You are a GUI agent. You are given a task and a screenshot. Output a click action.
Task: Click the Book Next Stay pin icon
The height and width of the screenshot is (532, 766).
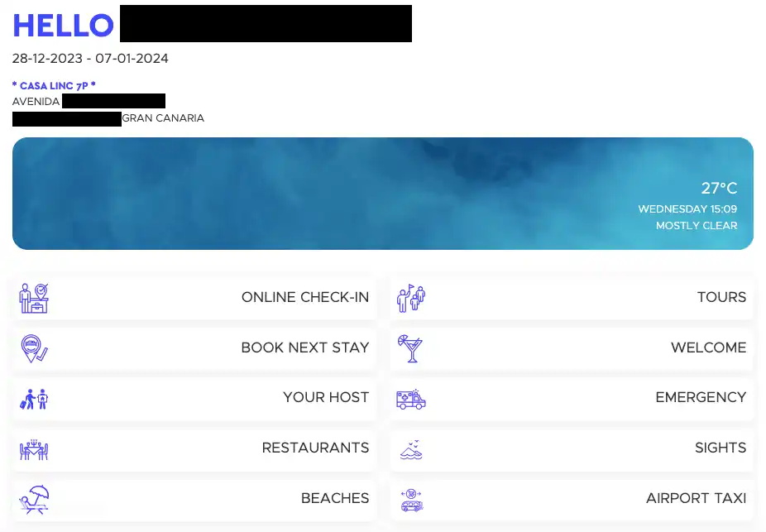[x=34, y=348]
